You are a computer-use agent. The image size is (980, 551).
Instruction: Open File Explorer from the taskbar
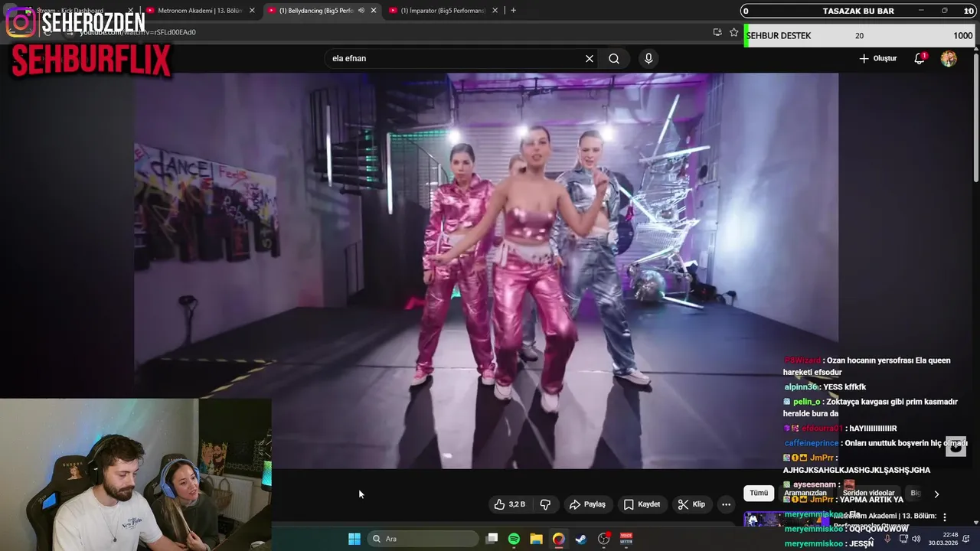click(537, 539)
